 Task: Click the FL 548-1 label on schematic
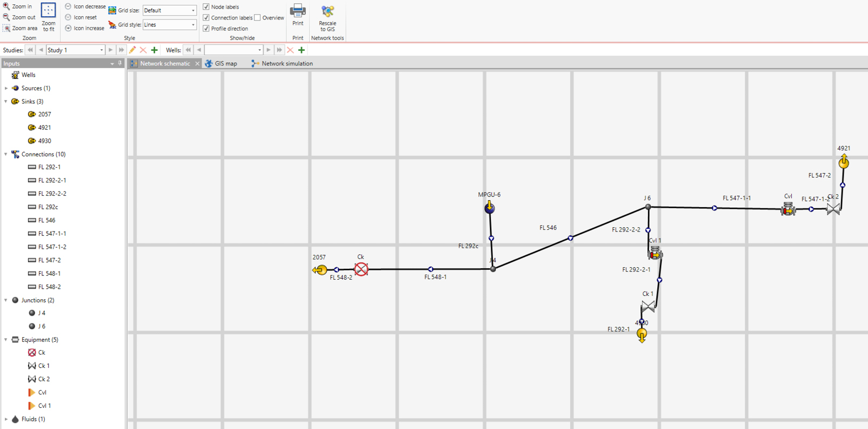click(436, 277)
